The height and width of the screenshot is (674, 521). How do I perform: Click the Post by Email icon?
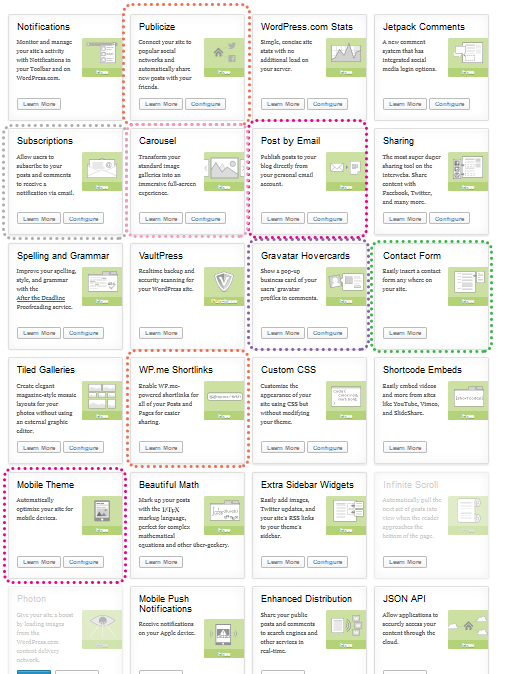(346, 167)
